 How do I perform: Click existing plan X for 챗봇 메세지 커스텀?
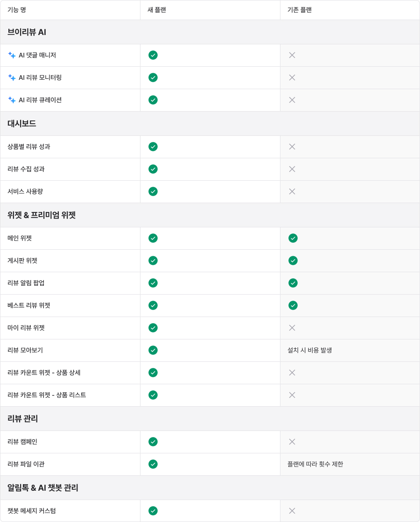coord(292,511)
